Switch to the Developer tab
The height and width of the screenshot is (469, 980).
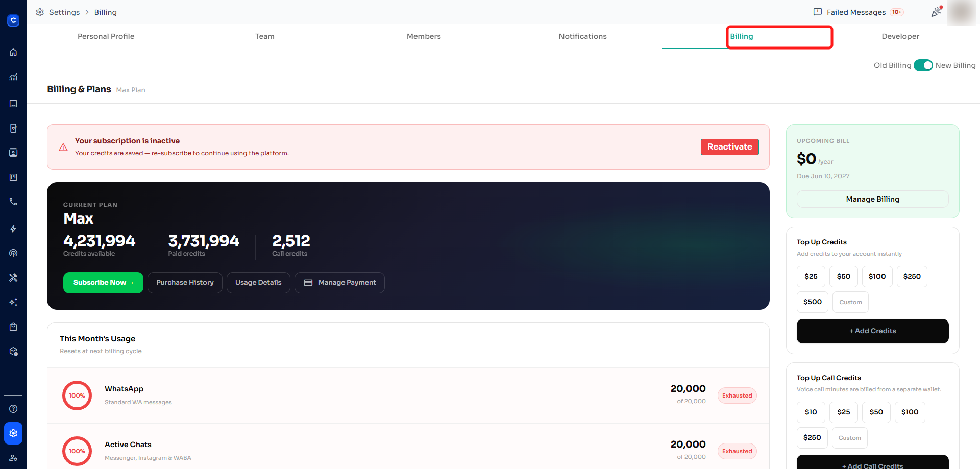tap(900, 36)
